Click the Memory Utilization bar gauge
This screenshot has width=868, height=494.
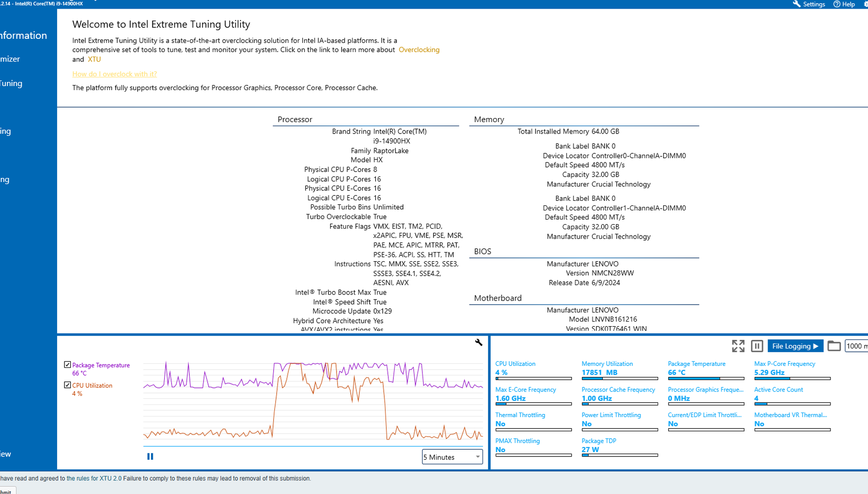(x=620, y=378)
